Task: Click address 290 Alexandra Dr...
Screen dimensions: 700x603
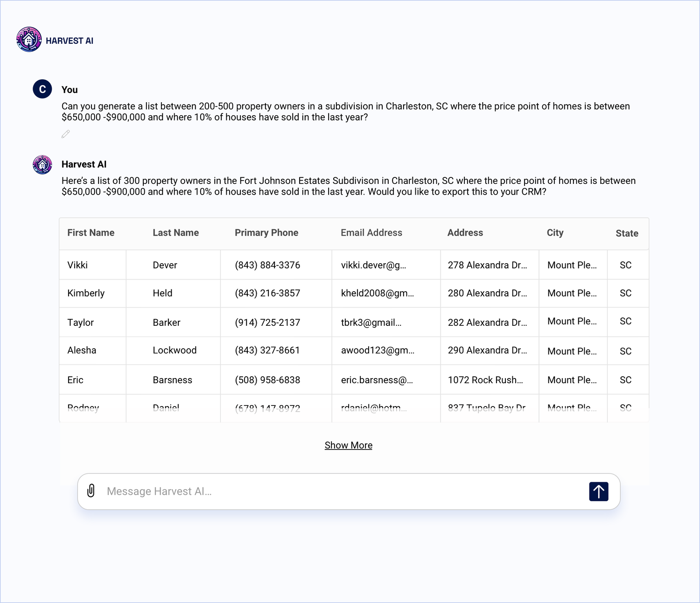Action: [x=488, y=350]
